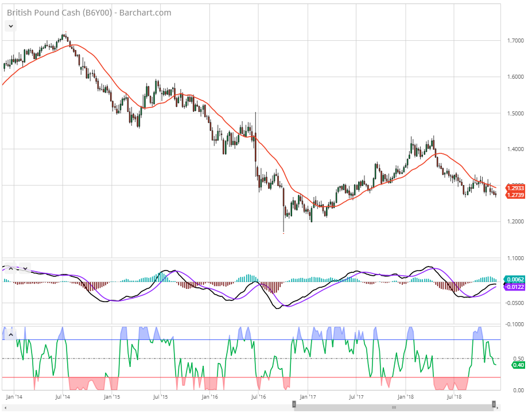Viewport: 532px width, 417px height.
Task: Click the teal 0.0062 MACD value label
Action: pos(515,280)
